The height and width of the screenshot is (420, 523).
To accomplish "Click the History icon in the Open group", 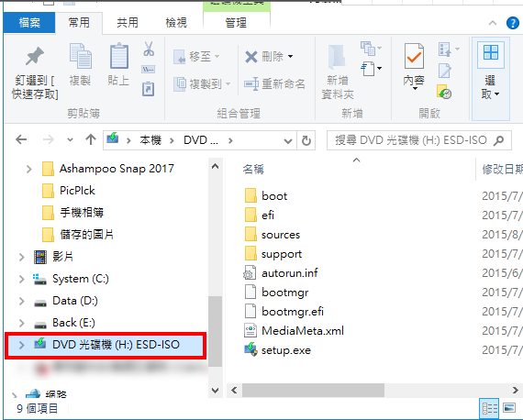I will point(444,92).
